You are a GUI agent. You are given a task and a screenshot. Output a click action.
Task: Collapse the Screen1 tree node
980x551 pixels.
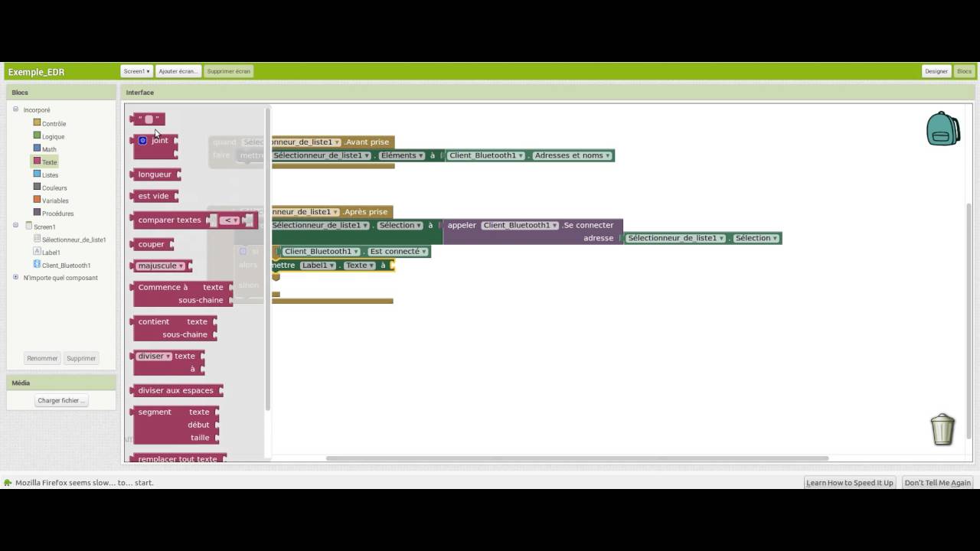(x=15, y=226)
